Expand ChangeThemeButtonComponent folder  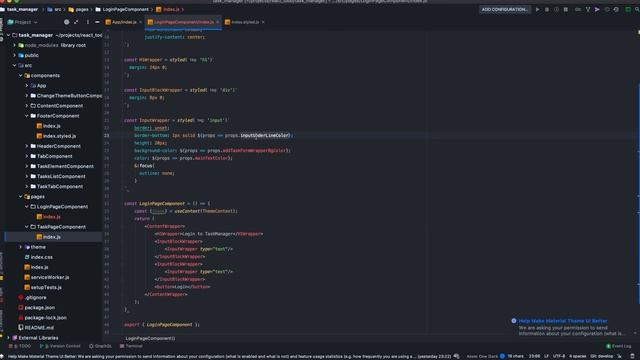click(x=27, y=96)
